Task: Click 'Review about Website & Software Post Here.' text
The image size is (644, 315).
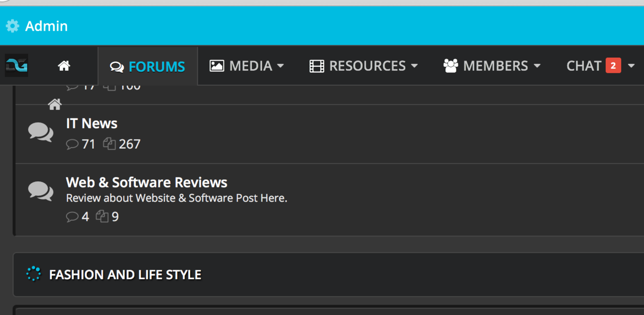Action: click(x=177, y=198)
